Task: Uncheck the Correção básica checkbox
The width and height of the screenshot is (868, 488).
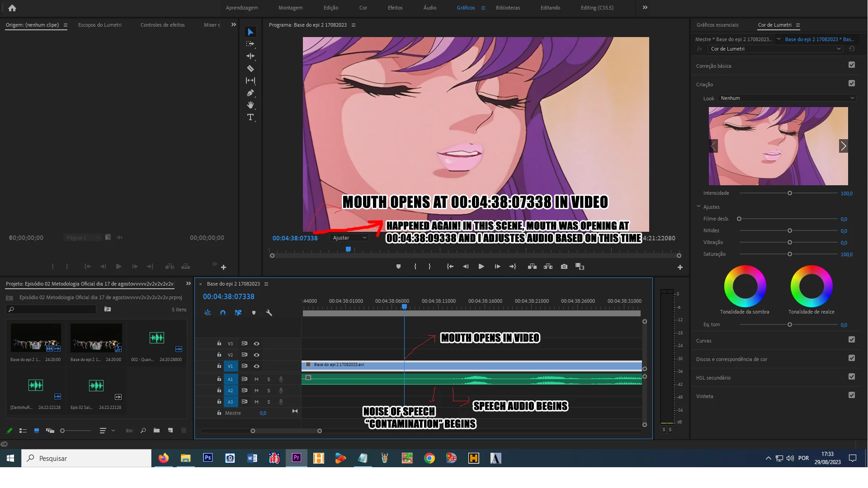Action: 852,65
